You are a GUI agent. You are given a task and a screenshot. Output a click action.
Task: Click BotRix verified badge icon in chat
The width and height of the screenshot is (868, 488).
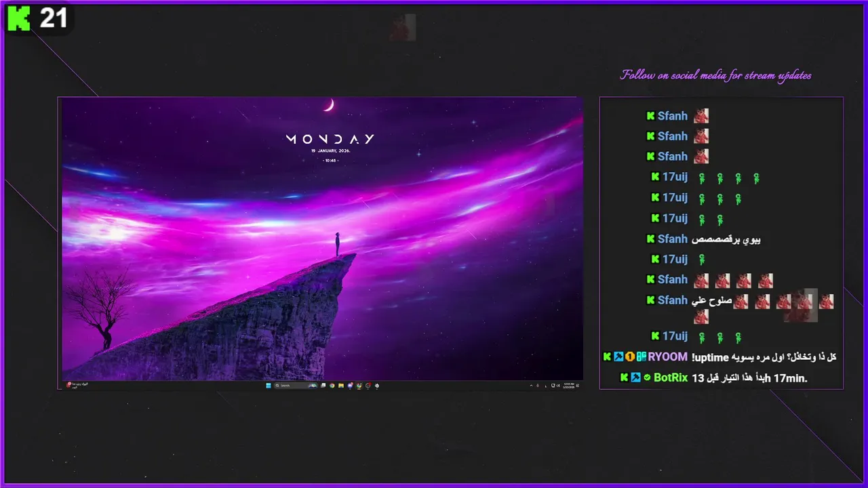647,378
